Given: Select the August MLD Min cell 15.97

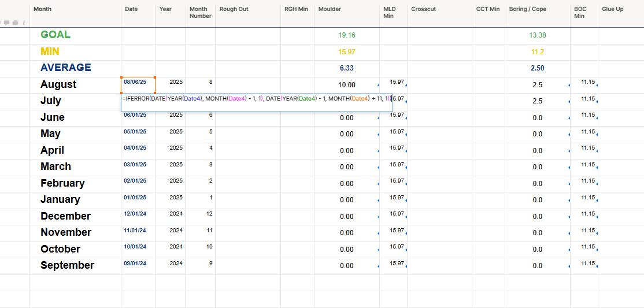Looking at the screenshot, I should [393, 85].
